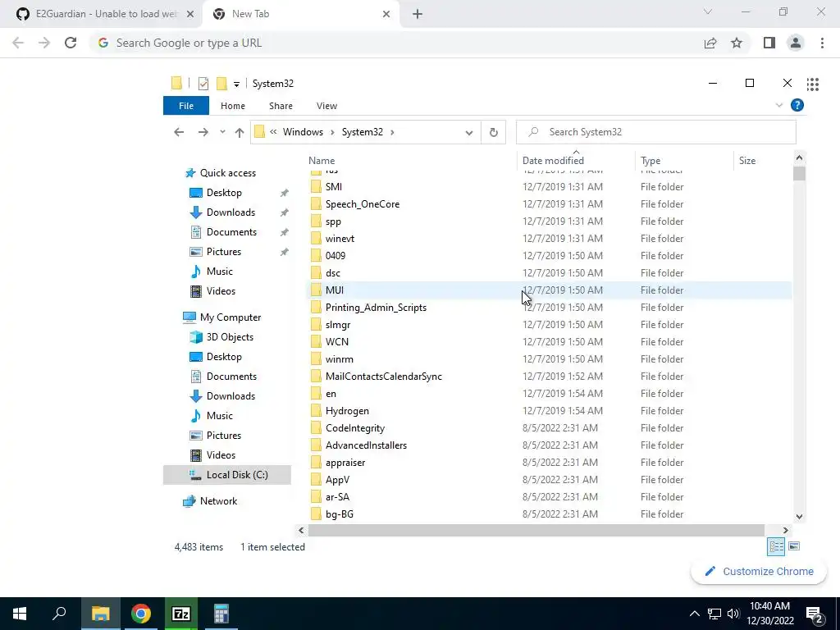Click the Search System32 field
The width and height of the screenshot is (840, 630).
click(x=655, y=132)
